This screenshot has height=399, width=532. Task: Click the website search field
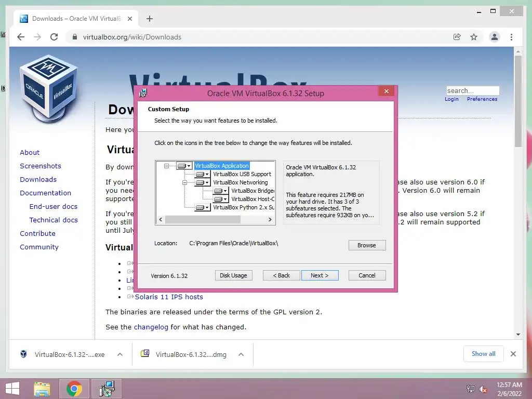coord(473,90)
